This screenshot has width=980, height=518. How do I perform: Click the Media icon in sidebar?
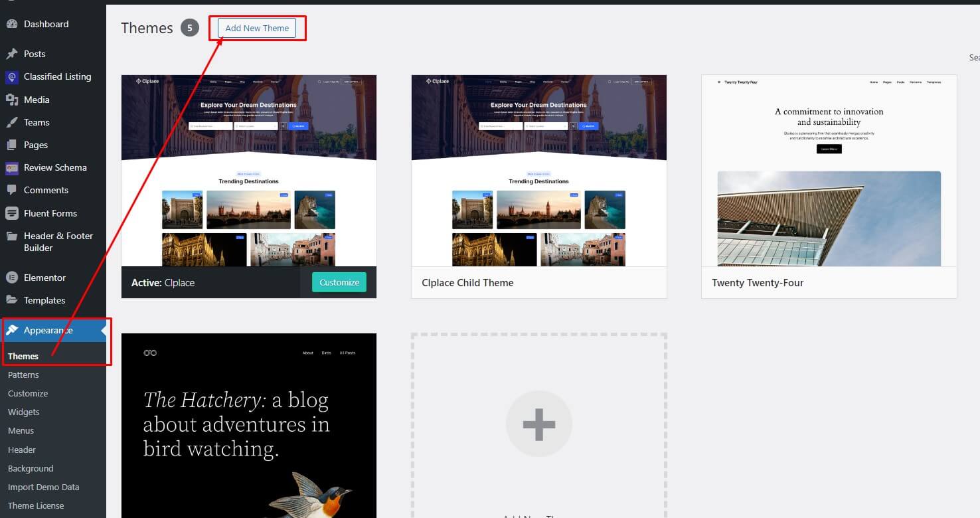[x=12, y=100]
